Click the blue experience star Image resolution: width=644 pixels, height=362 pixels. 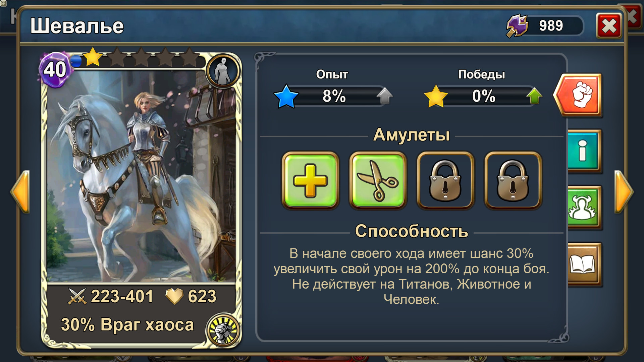[x=286, y=97]
